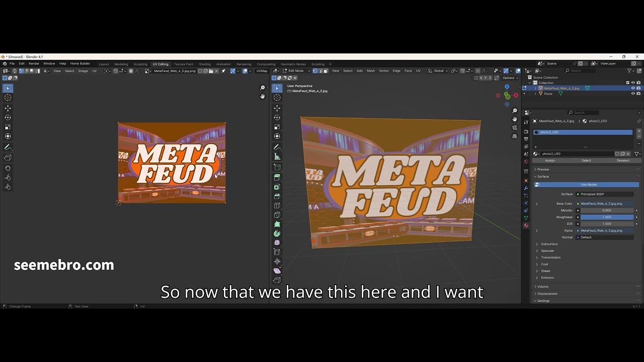Select the Add Cube tool in the 3D viewport
Screen dimensions: 644x362
tap(277, 167)
